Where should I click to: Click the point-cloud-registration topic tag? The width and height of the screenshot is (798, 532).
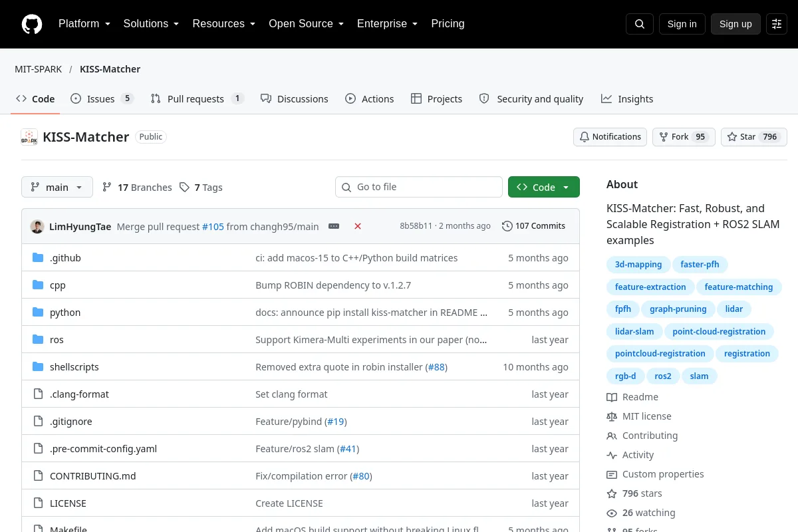[x=719, y=331]
